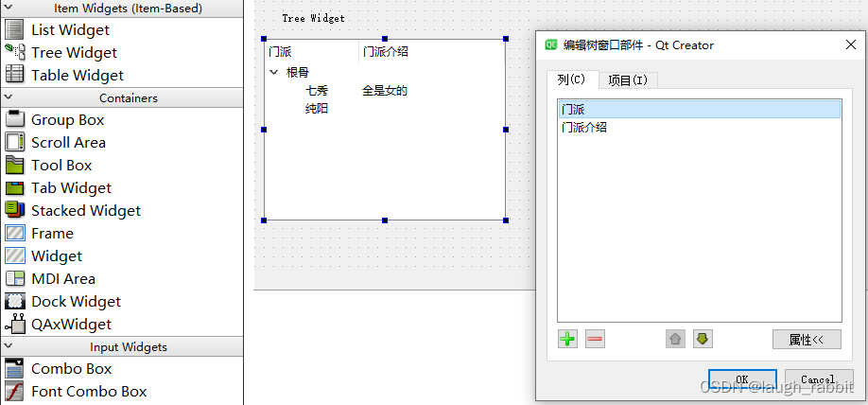Image resolution: width=868 pixels, height=405 pixels.
Task: Select the Frame container icon
Action: coord(14,233)
